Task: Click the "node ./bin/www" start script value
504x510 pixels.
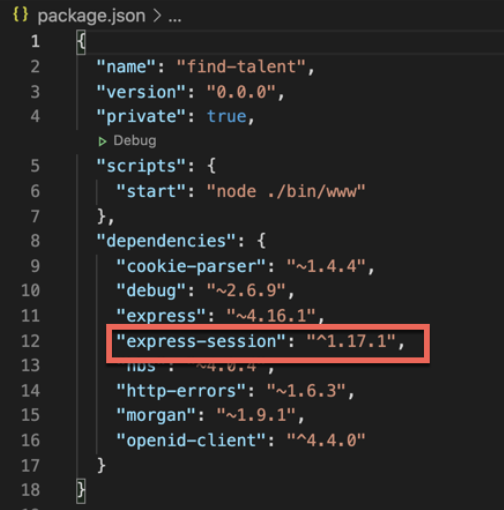Action: click(286, 191)
